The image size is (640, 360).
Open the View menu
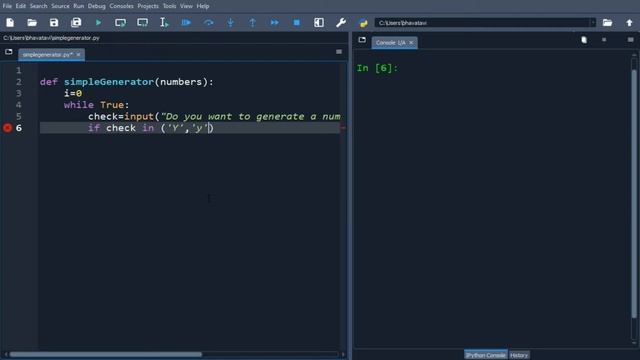186,6
